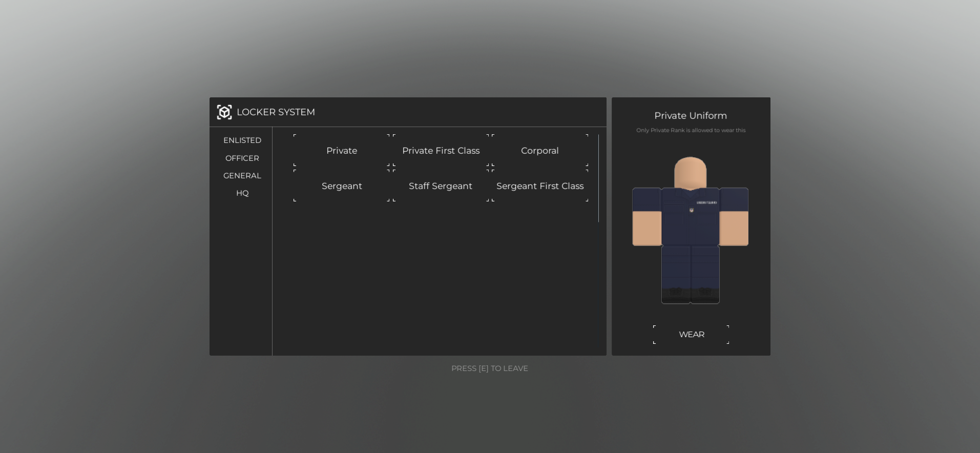
Task: Choose the Staff Sergeant uniform
Action: (441, 186)
